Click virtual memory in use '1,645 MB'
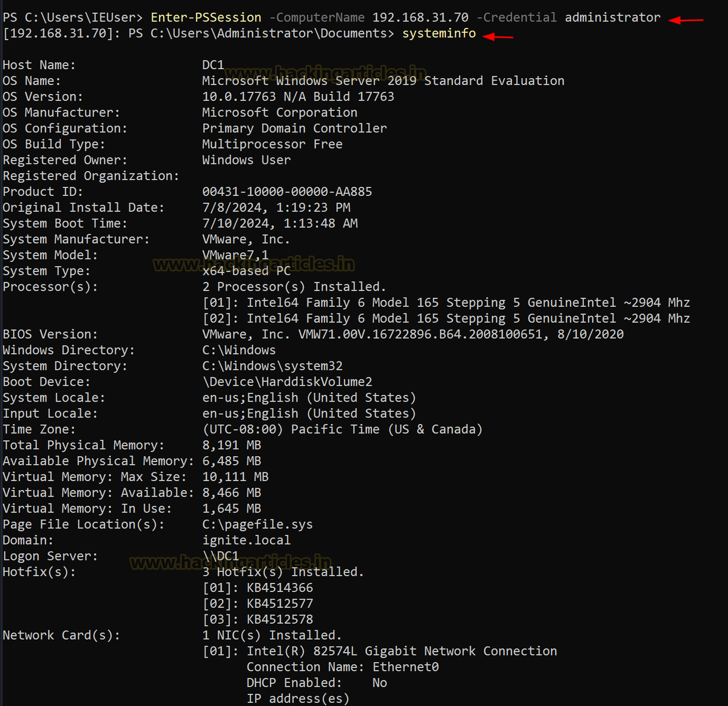The width and height of the screenshot is (728, 706). [x=232, y=508]
